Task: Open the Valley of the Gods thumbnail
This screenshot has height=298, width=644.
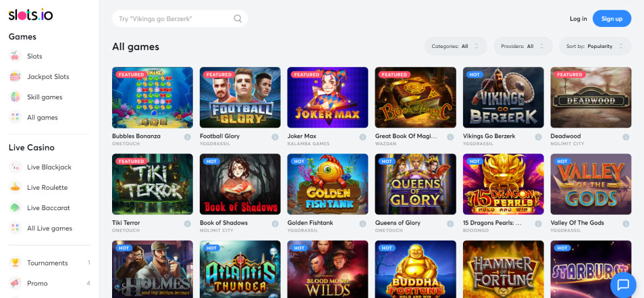Action: (591, 184)
